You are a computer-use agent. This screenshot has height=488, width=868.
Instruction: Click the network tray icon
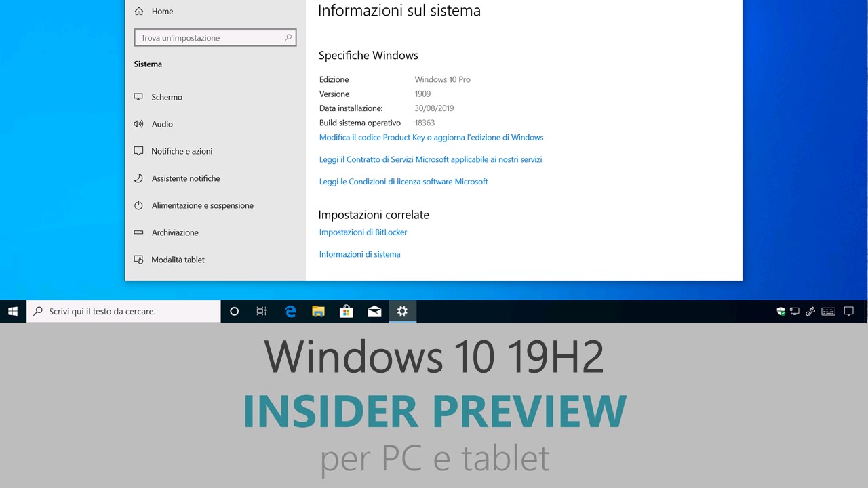tap(795, 312)
